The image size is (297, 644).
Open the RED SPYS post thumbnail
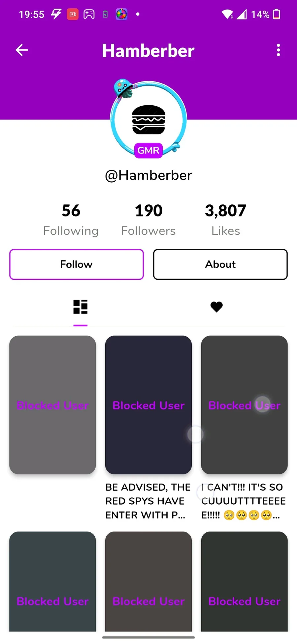point(148,405)
